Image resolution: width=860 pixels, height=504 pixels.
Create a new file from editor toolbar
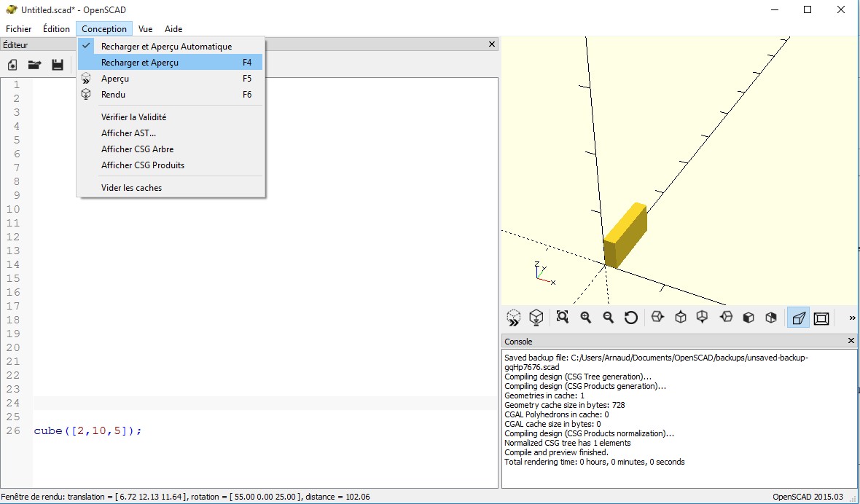[x=12, y=66]
